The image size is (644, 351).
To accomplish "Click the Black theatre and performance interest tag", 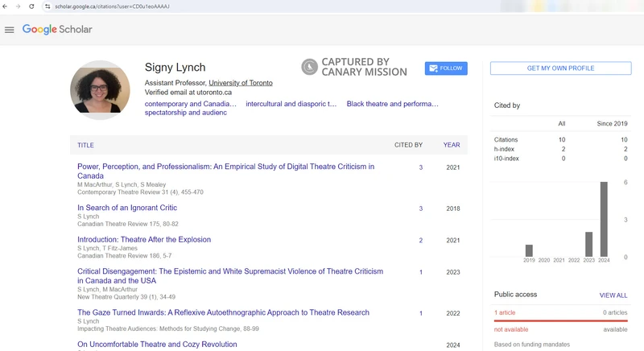I will click(x=392, y=104).
